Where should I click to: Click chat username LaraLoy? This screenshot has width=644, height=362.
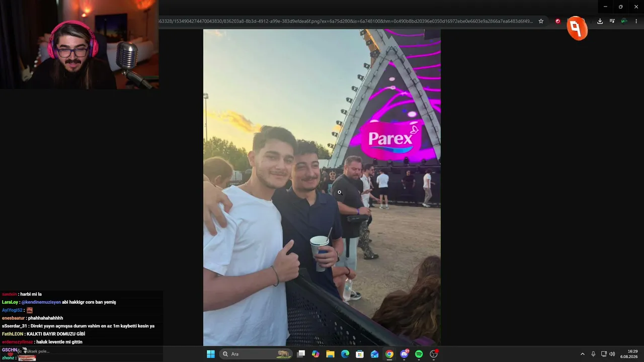pyautogui.click(x=10, y=302)
